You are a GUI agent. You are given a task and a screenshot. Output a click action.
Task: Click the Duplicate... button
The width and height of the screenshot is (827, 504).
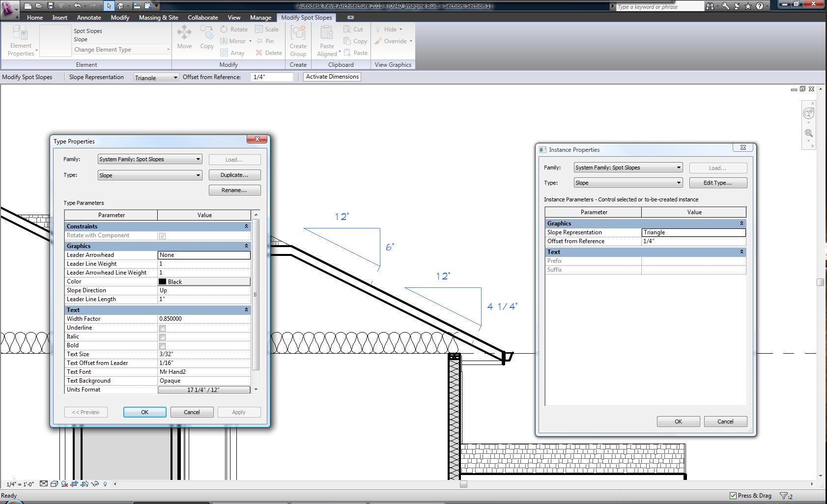tap(234, 175)
